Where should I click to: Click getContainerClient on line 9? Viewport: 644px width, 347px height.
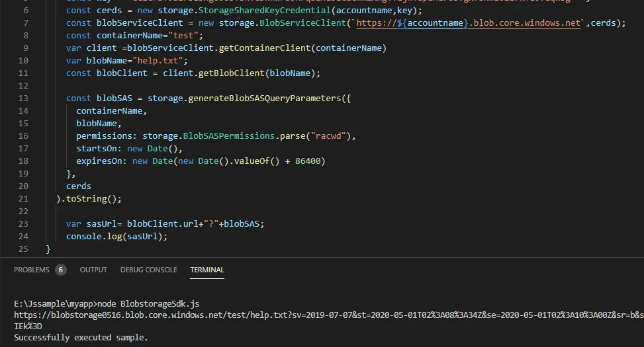point(265,48)
